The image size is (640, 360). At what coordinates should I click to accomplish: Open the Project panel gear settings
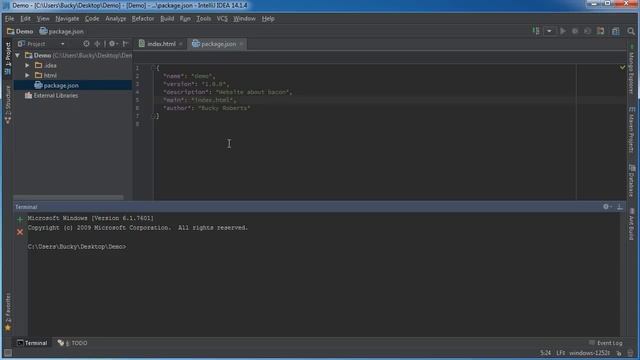click(113, 44)
